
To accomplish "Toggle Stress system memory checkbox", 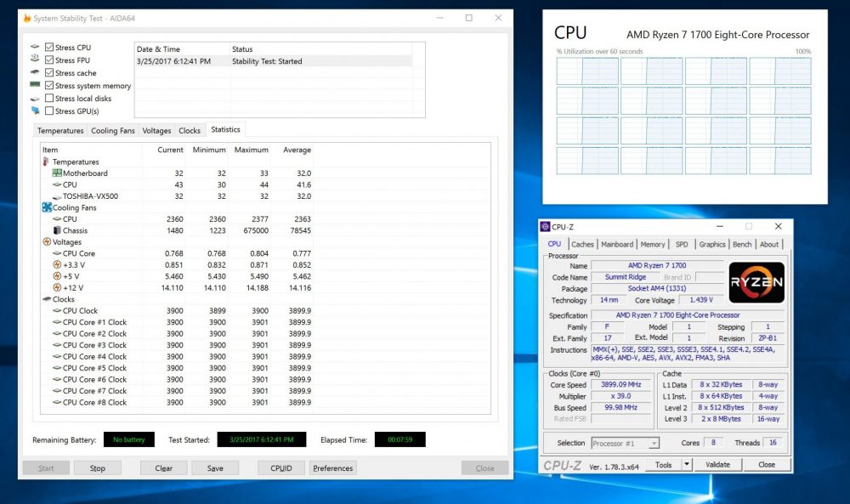I will pyautogui.click(x=49, y=86).
